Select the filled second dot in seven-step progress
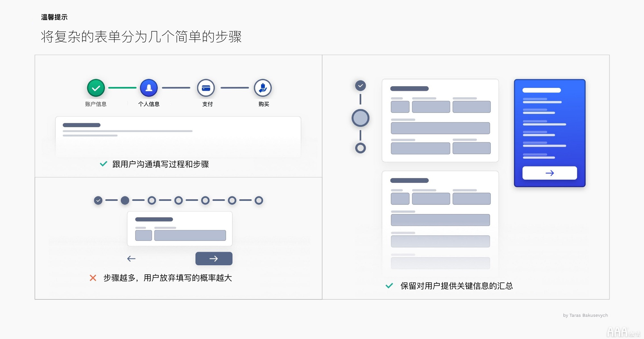Viewport: 644px width, 339px height. [125, 201]
